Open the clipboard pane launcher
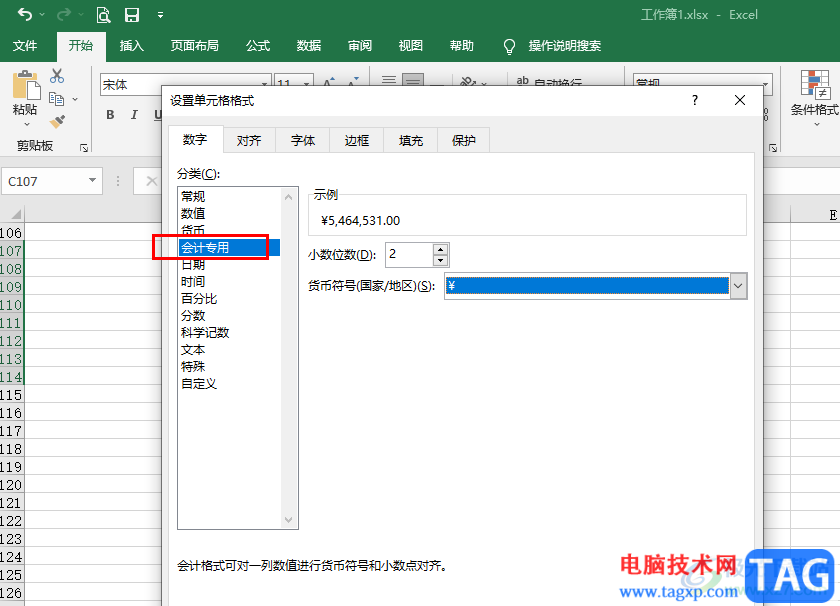Viewport: 840px width, 606px height. 84,147
